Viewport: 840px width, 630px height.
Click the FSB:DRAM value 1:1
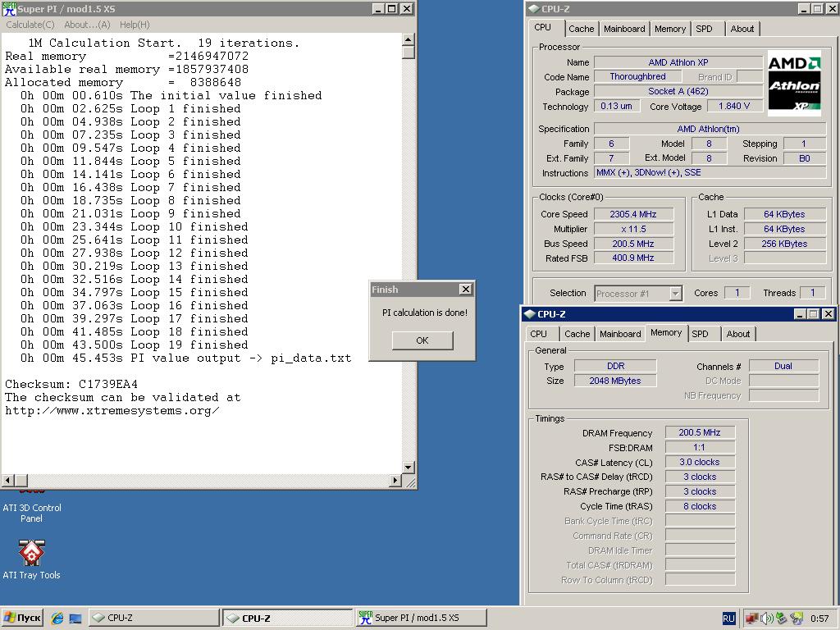pyautogui.click(x=700, y=447)
